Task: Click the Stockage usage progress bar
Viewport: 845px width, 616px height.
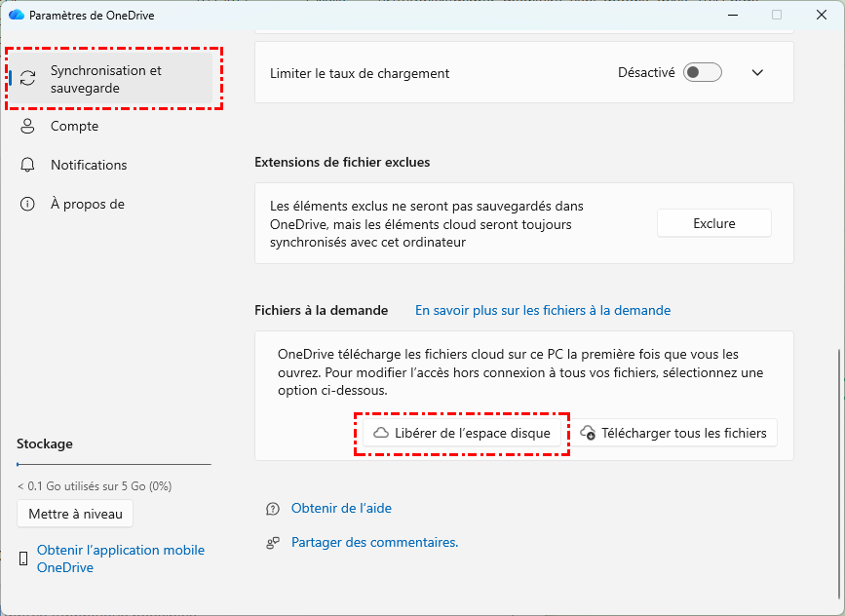Action: 114,464
